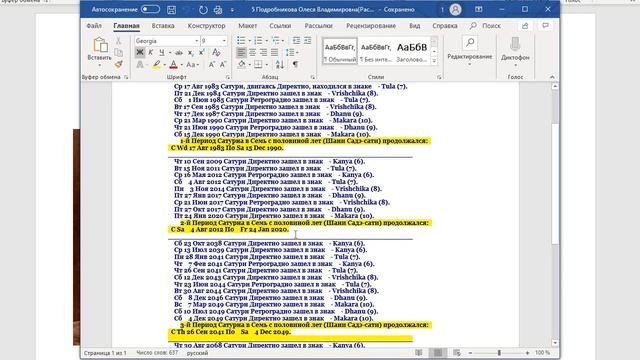Apply yellow text highlight color

156,64
